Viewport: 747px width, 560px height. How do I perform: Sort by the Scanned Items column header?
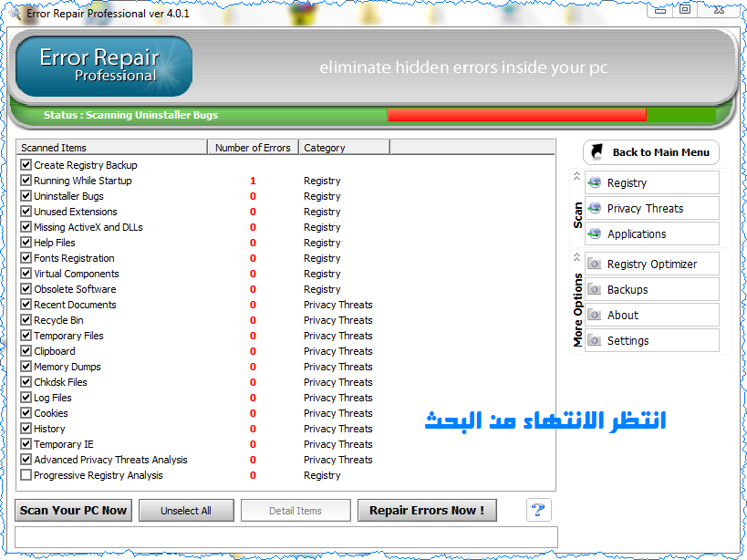112,148
